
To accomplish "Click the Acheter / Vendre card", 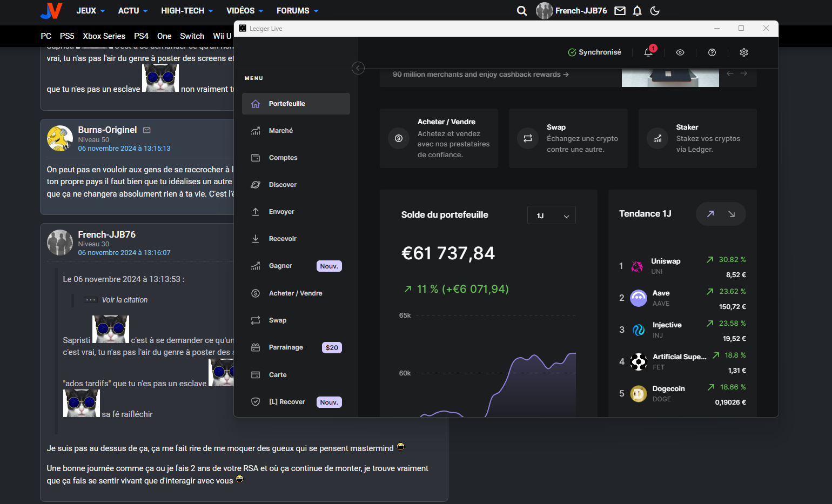I will tap(439, 138).
